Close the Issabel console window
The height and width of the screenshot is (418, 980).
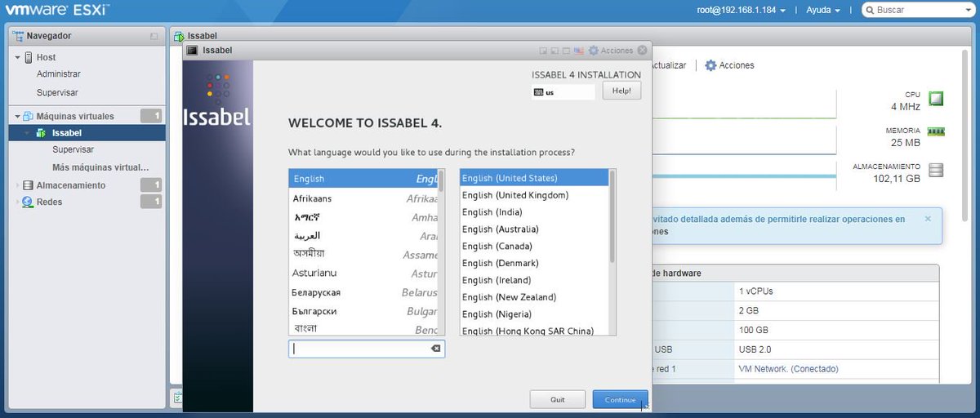642,51
